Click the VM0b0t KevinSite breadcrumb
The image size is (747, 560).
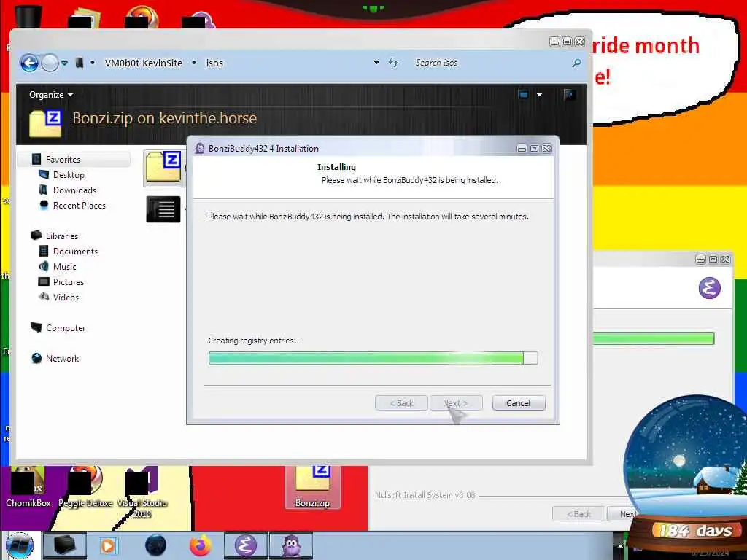pyautogui.click(x=144, y=63)
